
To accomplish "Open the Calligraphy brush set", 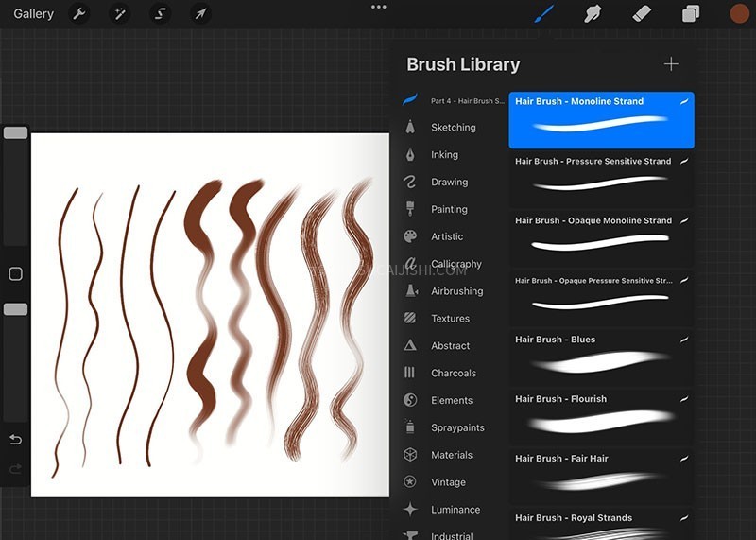I will pyautogui.click(x=456, y=264).
